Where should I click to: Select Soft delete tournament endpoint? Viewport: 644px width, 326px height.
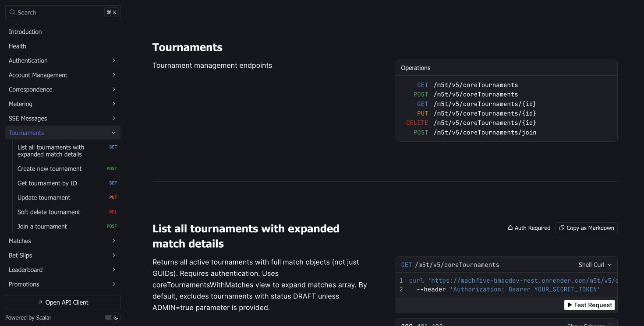pyautogui.click(x=67, y=212)
